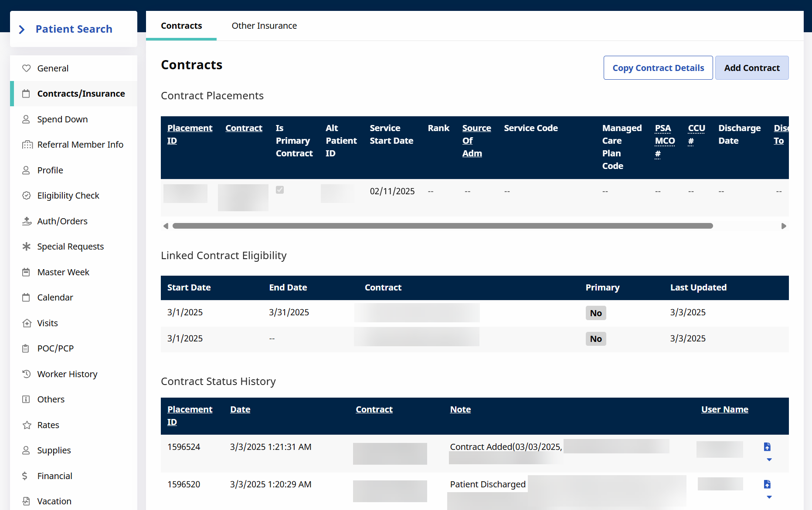Viewport: 812px width, 510px height.
Task: Click the Visits house icon
Action: tap(27, 323)
